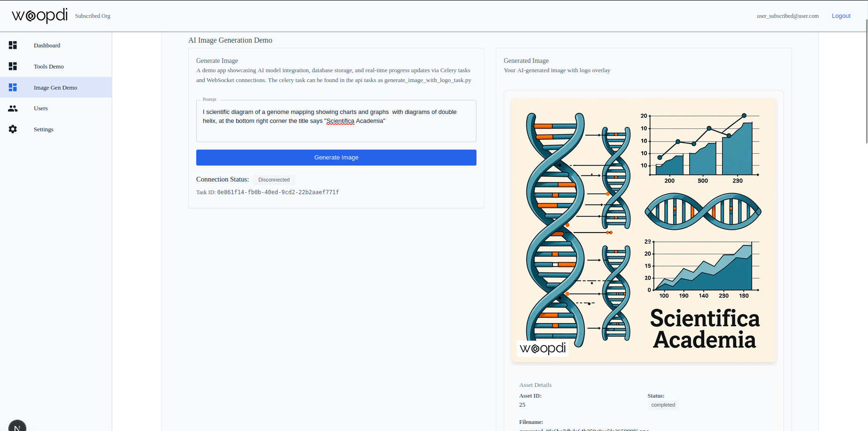Click the Tools Demo sidebar icon
The image size is (868, 431).
[x=13, y=66]
